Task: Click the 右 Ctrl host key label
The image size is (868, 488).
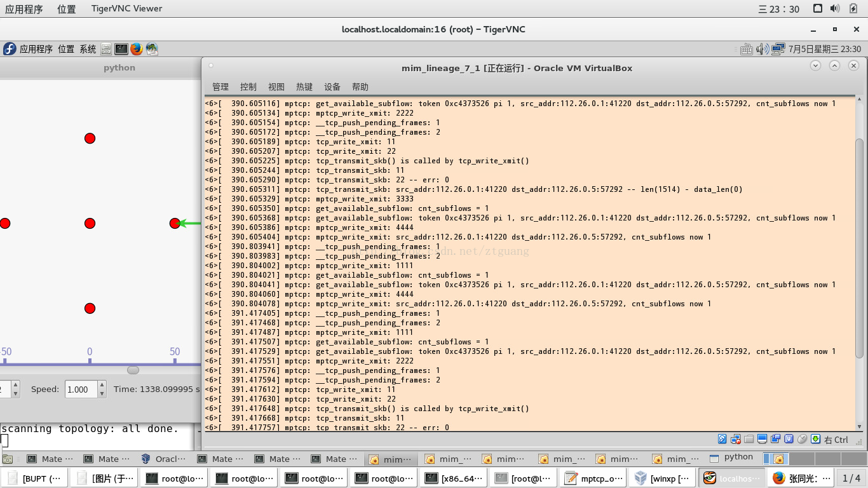Action: pyautogui.click(x=836, y=440)
